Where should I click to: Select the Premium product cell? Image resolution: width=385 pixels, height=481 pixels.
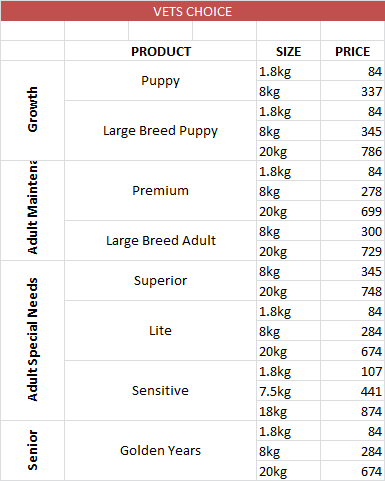click(161, 191)
